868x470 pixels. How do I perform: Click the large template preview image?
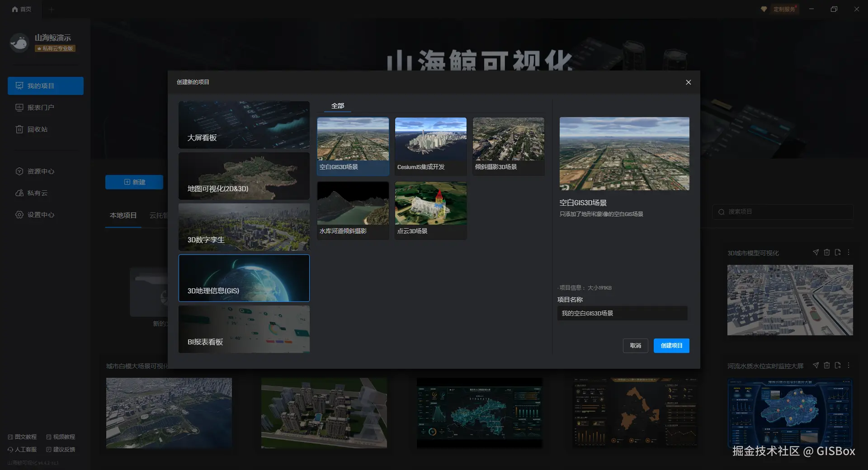pos(624,154)
